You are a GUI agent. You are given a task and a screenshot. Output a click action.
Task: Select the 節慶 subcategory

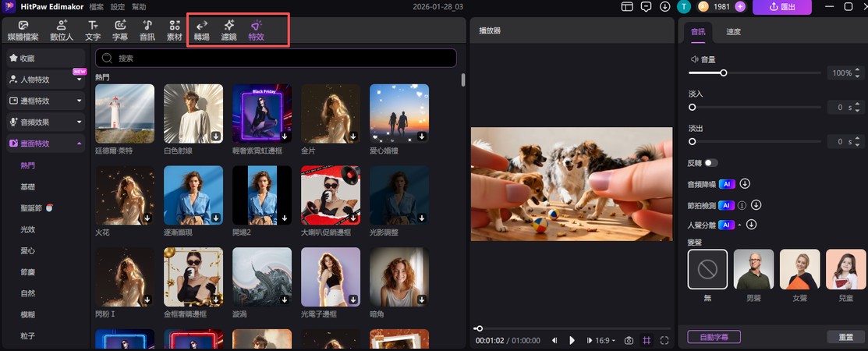[27, 272]
